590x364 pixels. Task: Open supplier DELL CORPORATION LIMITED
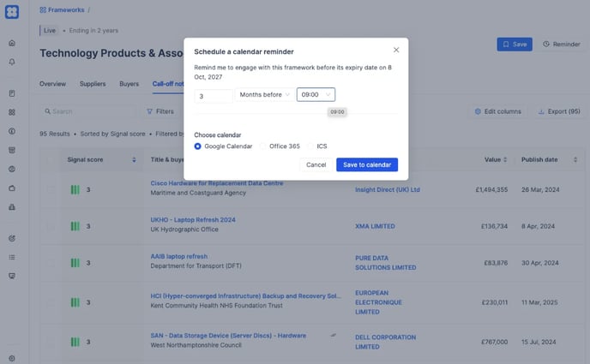point(385,342)
